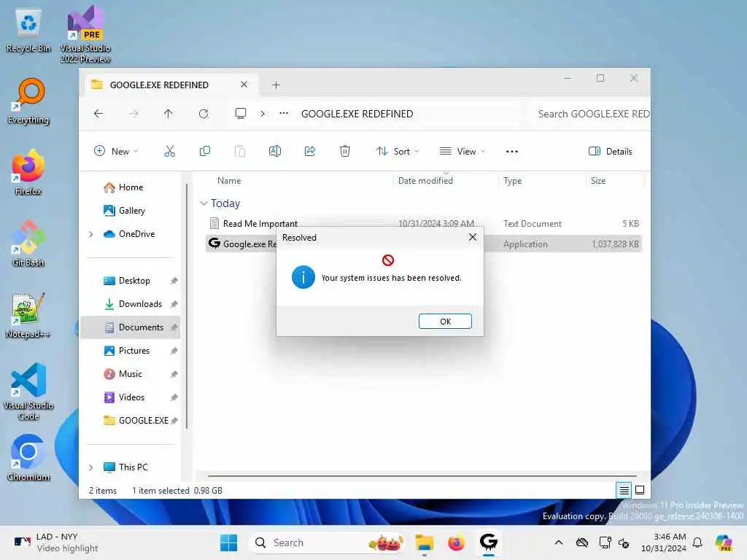Open Home in the navigation pane
This screenshot has width=747, height=560.
click(x=131, y=187)
